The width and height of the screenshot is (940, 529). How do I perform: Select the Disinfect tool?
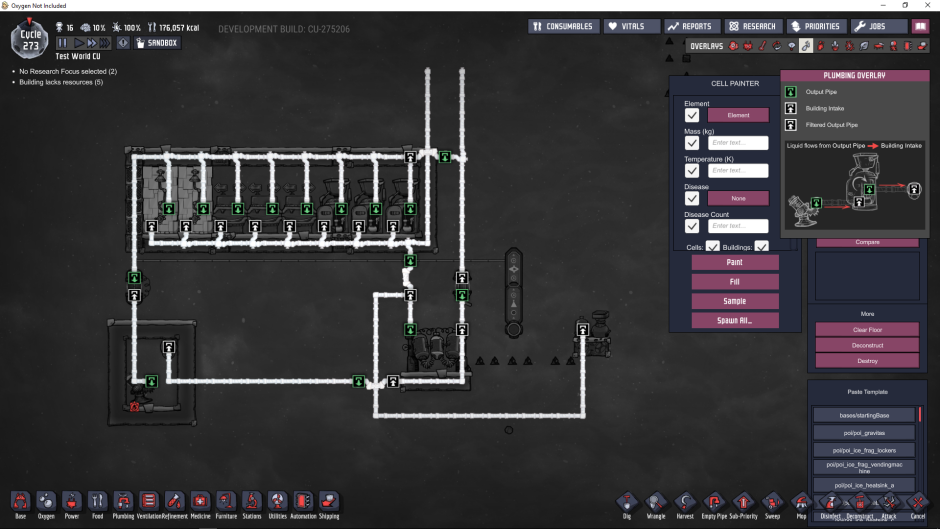click(x=830, y=506)
